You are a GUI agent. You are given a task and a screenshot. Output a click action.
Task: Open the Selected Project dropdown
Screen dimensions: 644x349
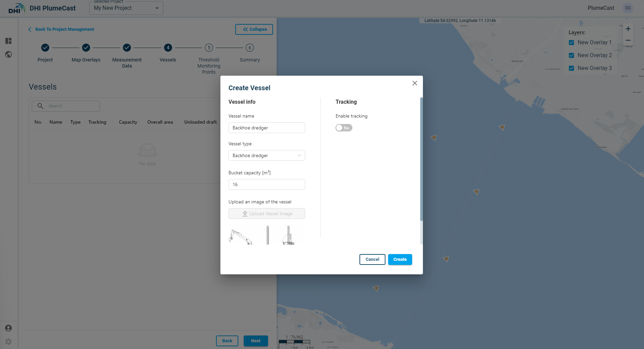click(126, 8)
